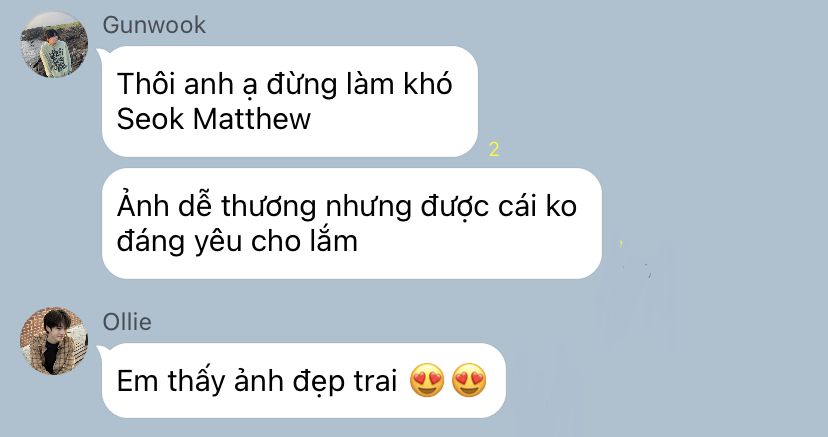828x437 pixels.
Task: Click the name 'Seok Matthew' in Gunwook's message
Action: (213, 118)
